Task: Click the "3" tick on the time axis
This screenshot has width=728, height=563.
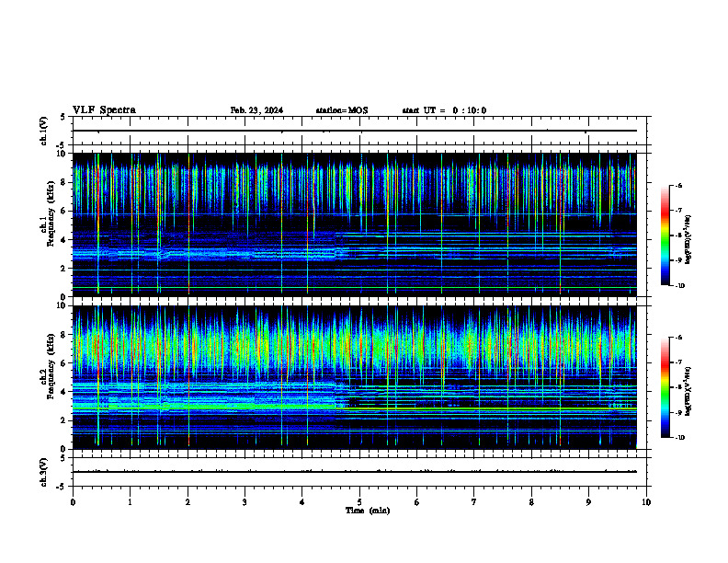Action: tap(245, 502)
